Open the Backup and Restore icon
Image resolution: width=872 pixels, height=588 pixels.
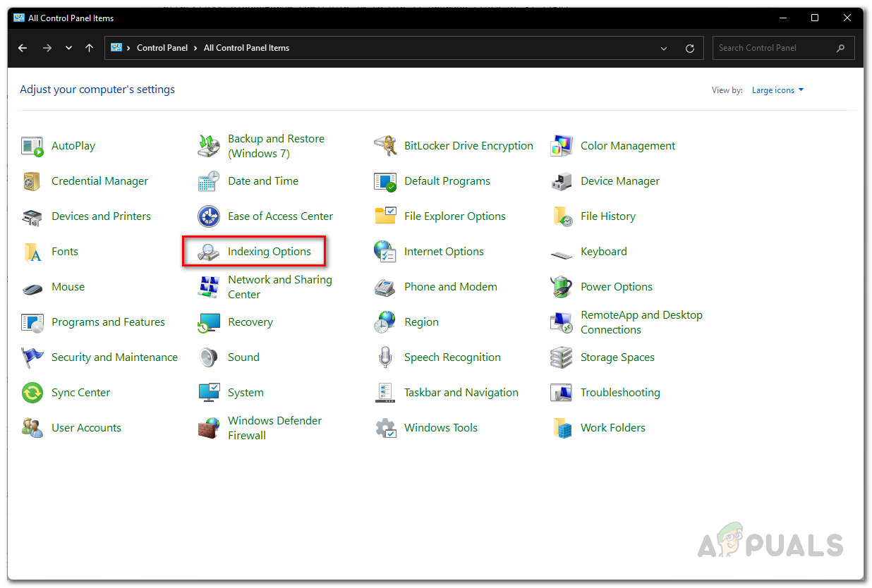(x=209, y=146)
